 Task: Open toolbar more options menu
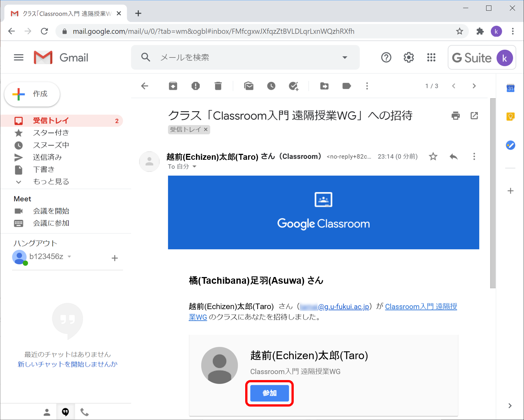(x=367, y=86)
